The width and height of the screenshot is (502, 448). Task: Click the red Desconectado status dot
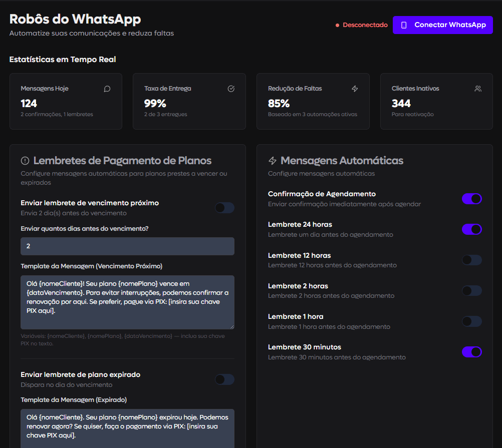337,25
